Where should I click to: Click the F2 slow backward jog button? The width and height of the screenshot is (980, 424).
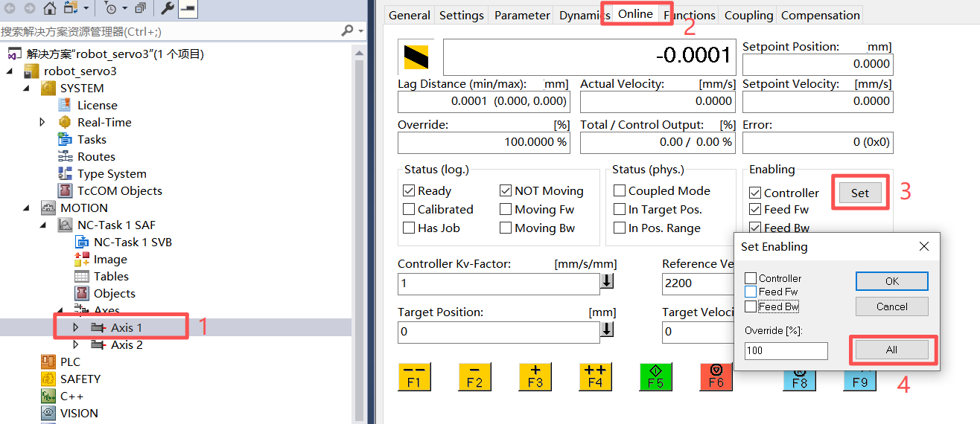tap(474, 377)
